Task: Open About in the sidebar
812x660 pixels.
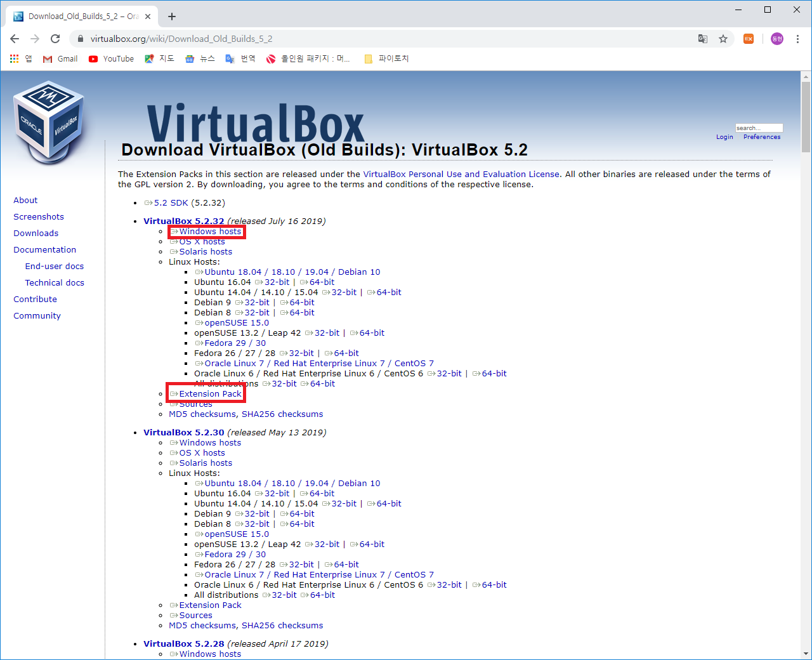Action: pos(25,200)
